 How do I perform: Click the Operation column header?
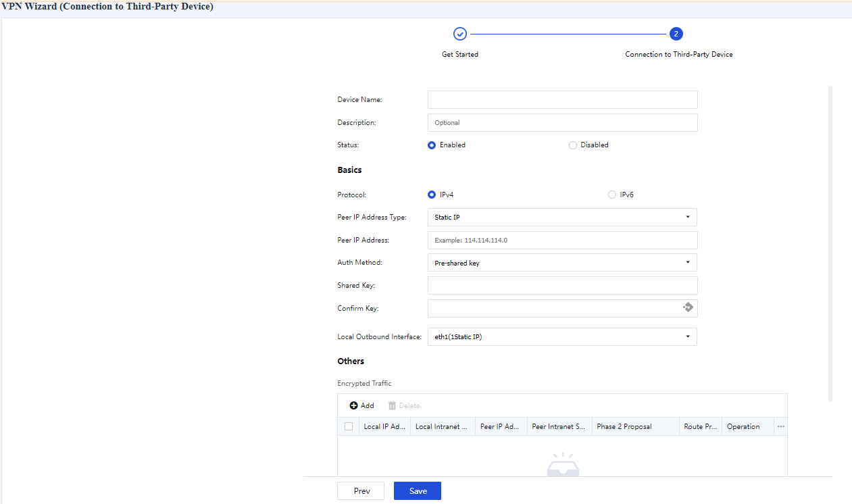click(x=743, y=426)
